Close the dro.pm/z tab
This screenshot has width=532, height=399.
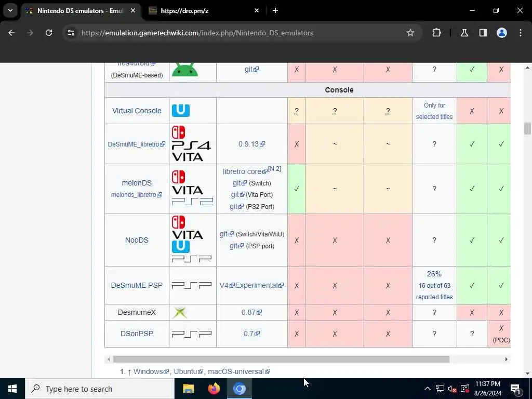coord(257,10)
